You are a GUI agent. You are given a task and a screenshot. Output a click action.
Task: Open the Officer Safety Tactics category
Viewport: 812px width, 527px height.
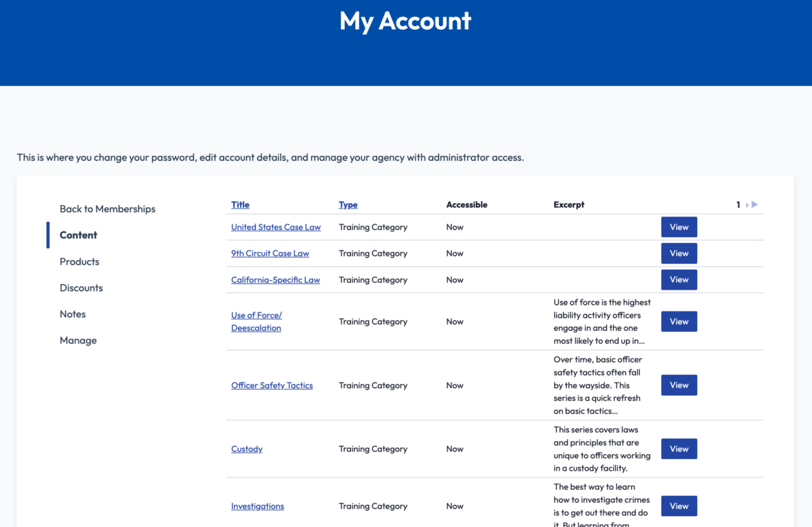point(272,385)
